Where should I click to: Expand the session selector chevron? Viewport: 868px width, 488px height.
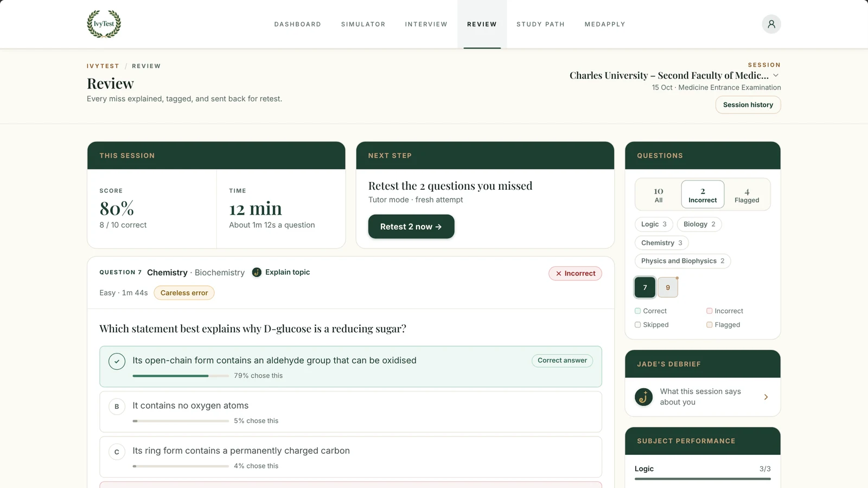pos(776,75)
